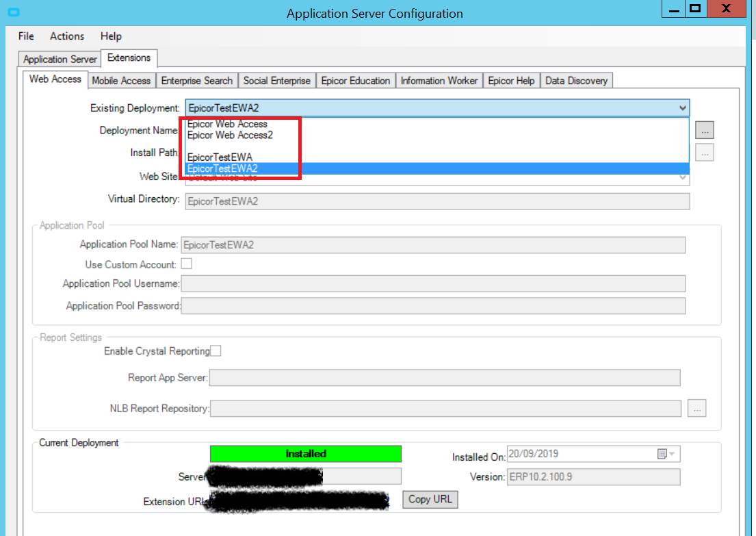The image size is (756, 536).
Task: Browse for the NLB Report Repository
Action: pyautogui.click(x=696, y=408)
